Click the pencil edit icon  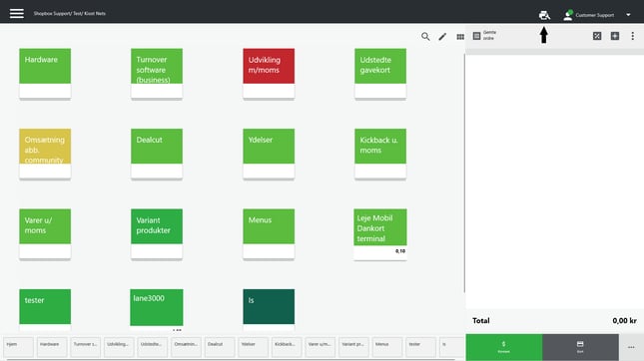pos(442,37)
